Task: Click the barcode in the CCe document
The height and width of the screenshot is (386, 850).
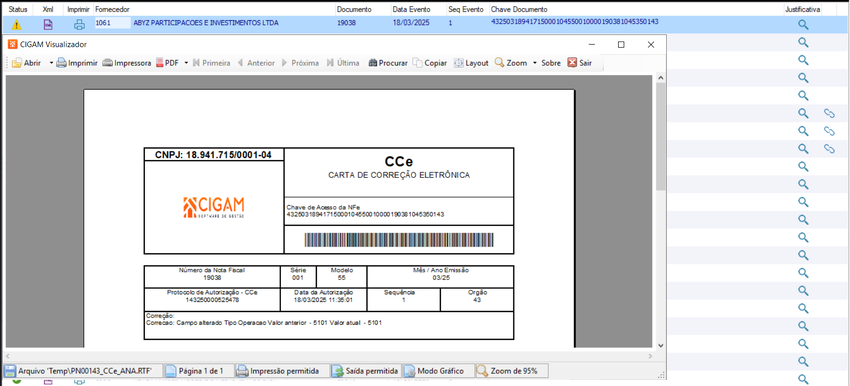Action: click(398, 240)
